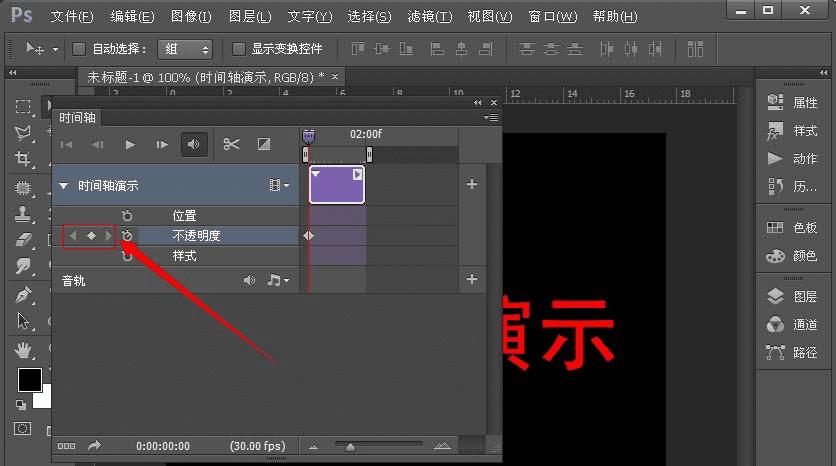Toggle stopwatch for 不透明度 property
836x466 pixels.
[127, 236]
